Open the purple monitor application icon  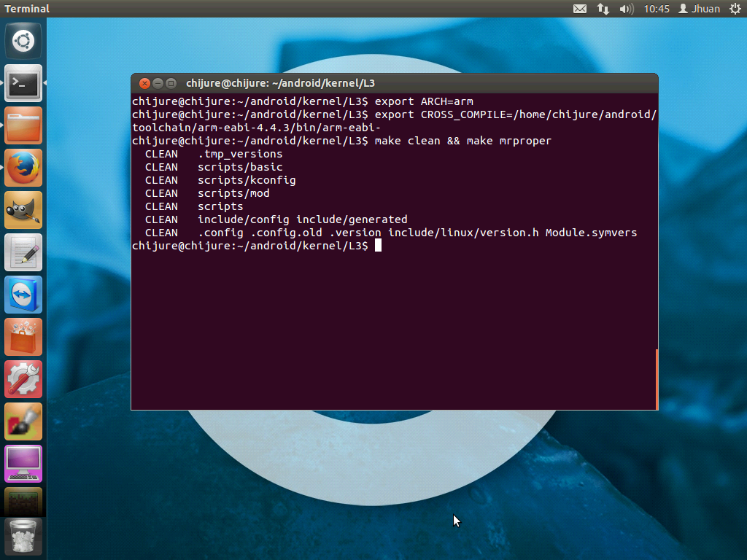(x=23, y=463)
